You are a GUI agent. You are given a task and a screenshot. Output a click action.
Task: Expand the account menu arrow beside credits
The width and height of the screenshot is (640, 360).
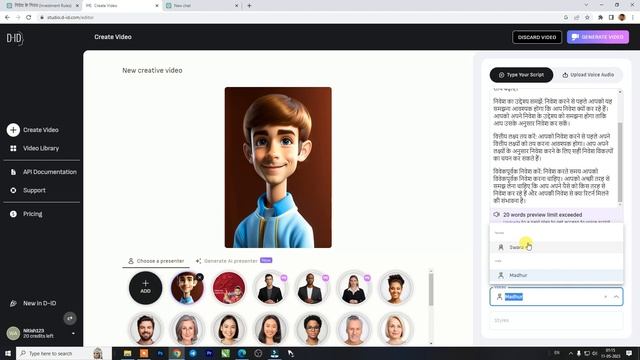tap(73, 333)
